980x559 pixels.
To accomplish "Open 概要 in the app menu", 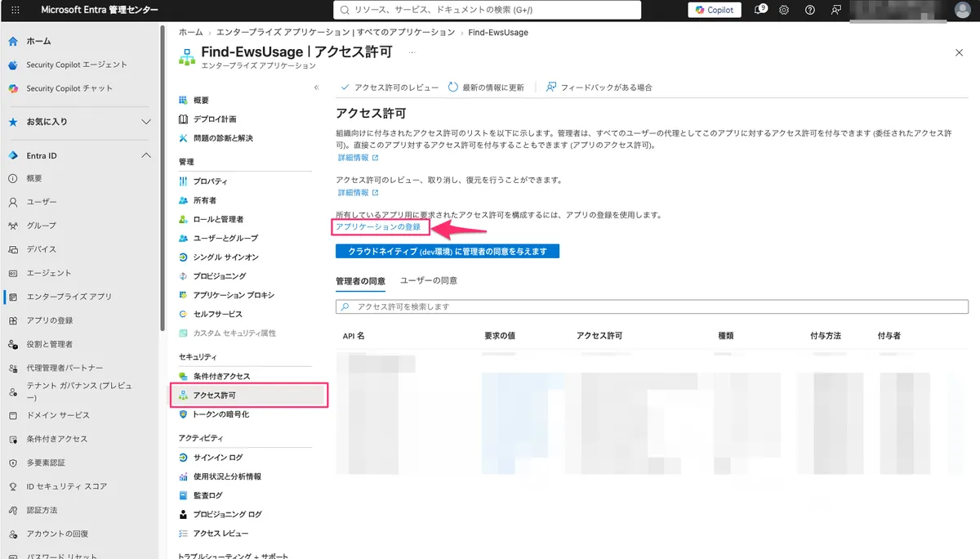I will coord(201,101).
